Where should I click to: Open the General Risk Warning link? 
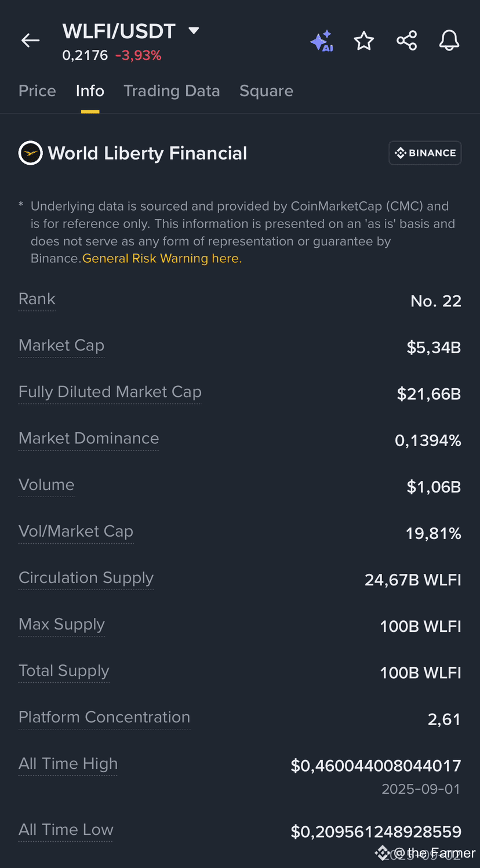[x=162, y=259]
